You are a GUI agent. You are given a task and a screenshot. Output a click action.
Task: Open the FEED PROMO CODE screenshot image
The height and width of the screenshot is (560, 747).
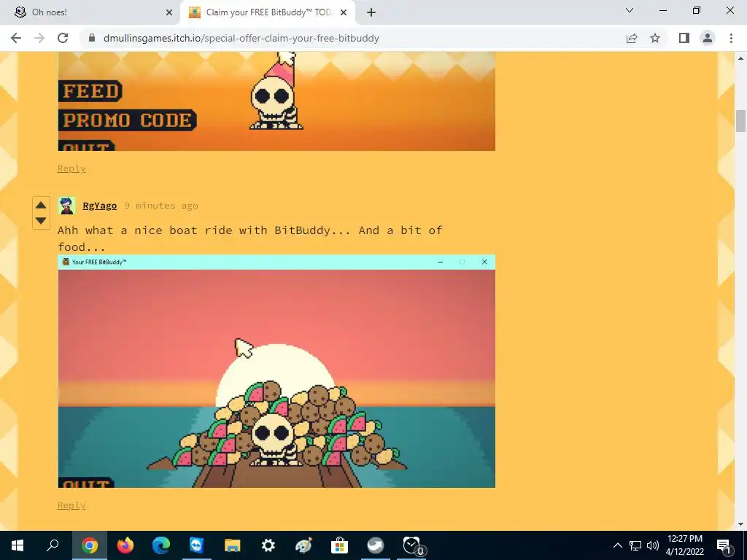coord(276,101)
